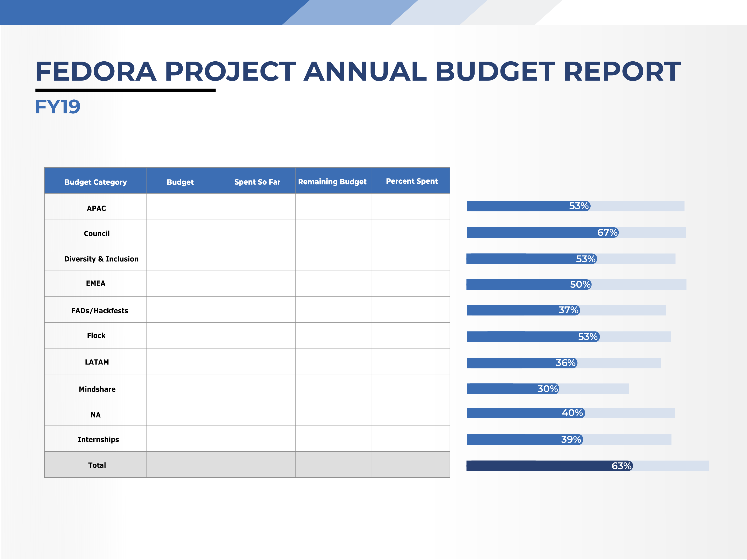The image size is (747, 560).
Task: Click the 36% progress bar for LATAM
Action: coord(564,363)
